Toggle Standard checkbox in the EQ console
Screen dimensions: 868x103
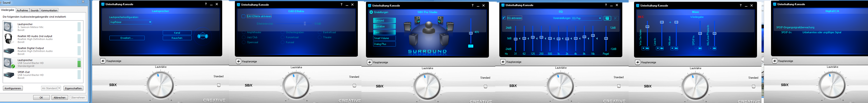coord(619,86)
